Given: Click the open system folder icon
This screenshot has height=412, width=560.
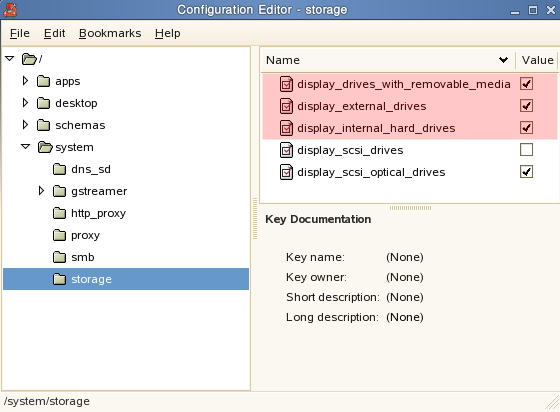Looking at the screenshot, I should [x=45, y=147].
